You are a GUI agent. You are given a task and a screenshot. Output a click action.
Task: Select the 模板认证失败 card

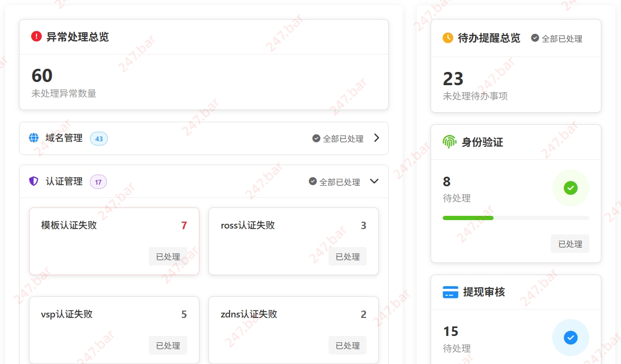coord(114,241)
